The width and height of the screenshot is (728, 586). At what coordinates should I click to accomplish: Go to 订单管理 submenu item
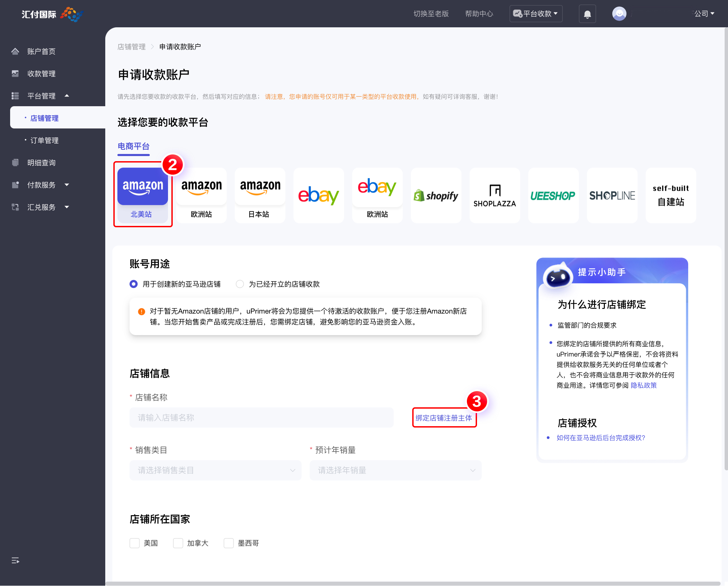45,140
